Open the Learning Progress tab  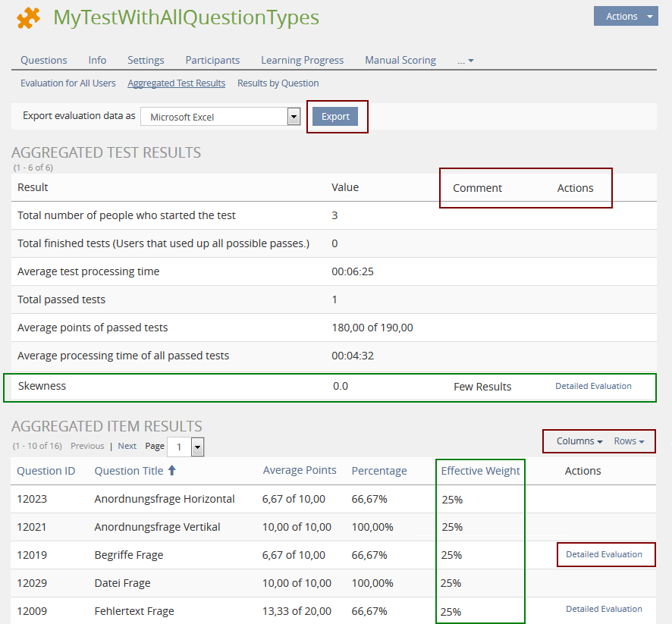click(x=302, y=61)
